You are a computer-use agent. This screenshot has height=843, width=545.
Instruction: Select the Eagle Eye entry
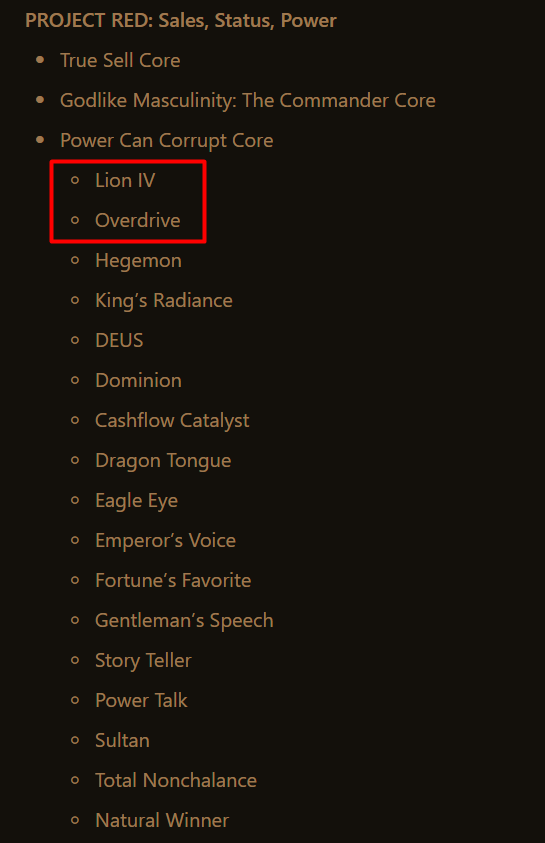tap(137, 500)
